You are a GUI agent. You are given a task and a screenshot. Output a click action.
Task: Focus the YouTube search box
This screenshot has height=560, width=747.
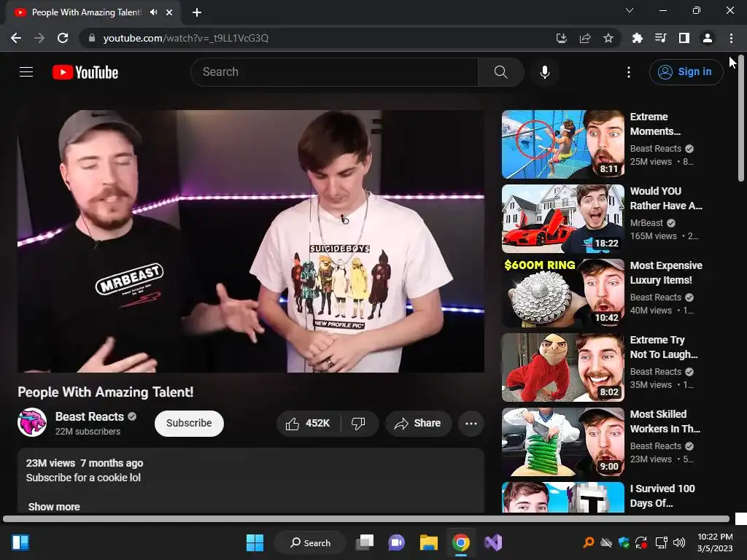coord(334,72)
